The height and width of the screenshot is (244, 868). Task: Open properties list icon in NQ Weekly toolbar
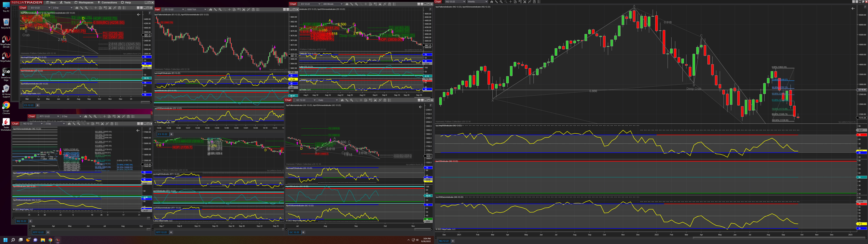pos(539,2)
